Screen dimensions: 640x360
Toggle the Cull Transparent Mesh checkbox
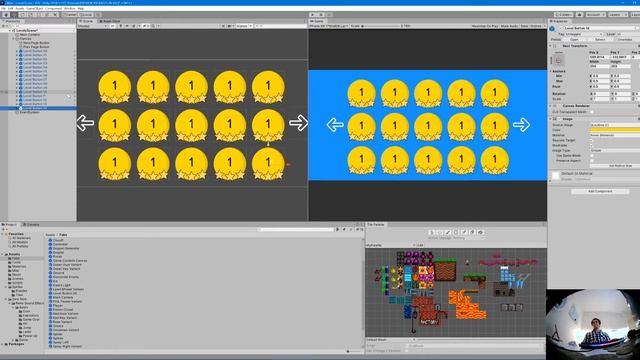(x=592, y=112)
